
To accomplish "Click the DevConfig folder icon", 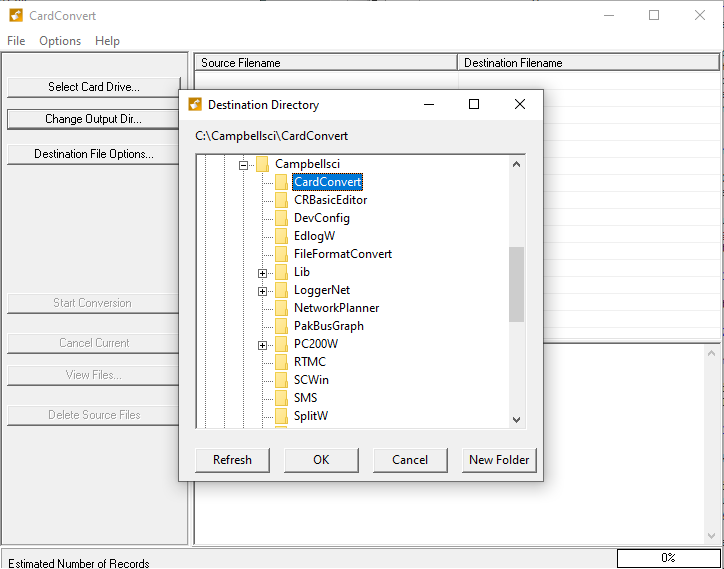I will (x=281, y=218).
